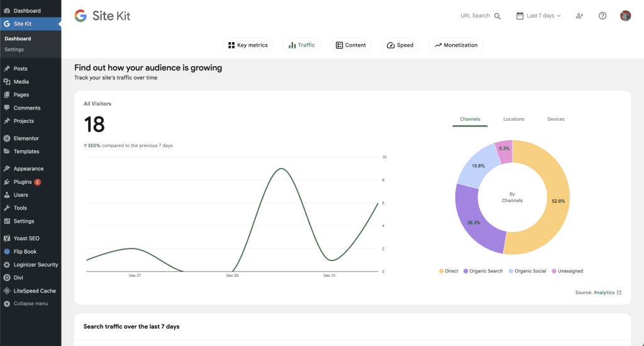The width and height of the screenshot is (644, 346).
Task: Jump to the Speed section
Action: coord(400,45)
